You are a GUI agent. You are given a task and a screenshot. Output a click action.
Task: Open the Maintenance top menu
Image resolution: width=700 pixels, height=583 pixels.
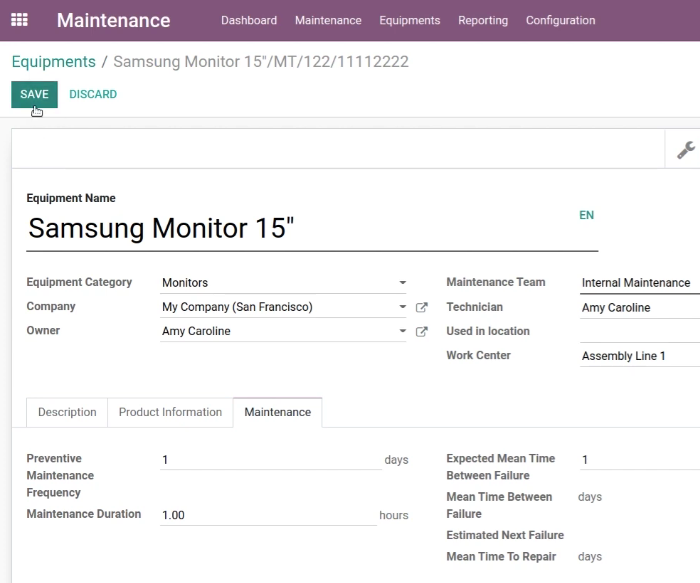pyautogui.click(x=328, y=20)
